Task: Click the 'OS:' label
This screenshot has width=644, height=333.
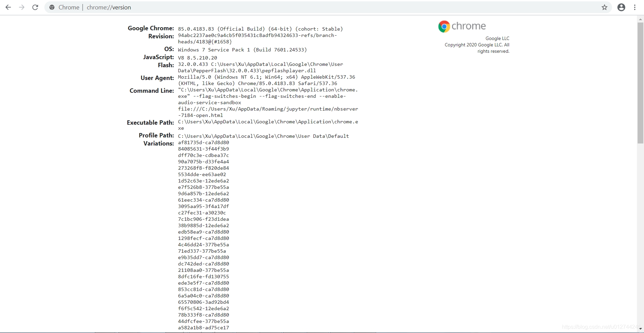Action: coord(169,49)
